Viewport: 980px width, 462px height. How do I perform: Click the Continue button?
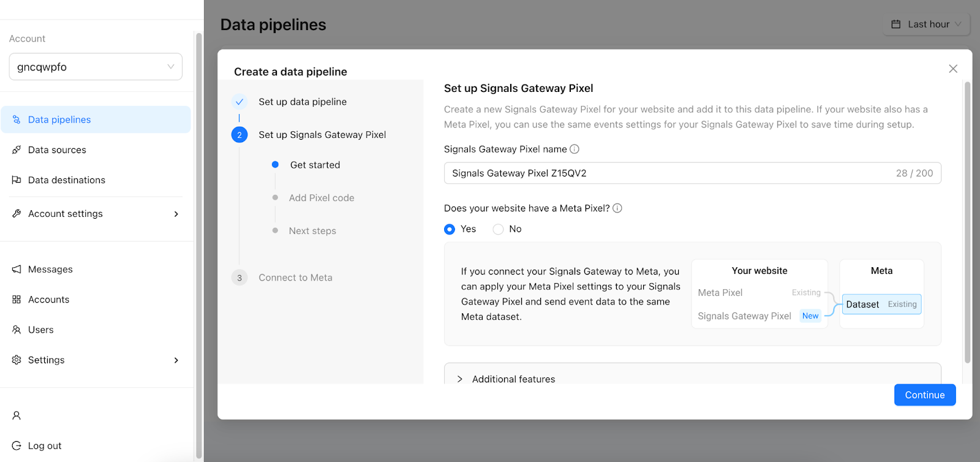925,395
